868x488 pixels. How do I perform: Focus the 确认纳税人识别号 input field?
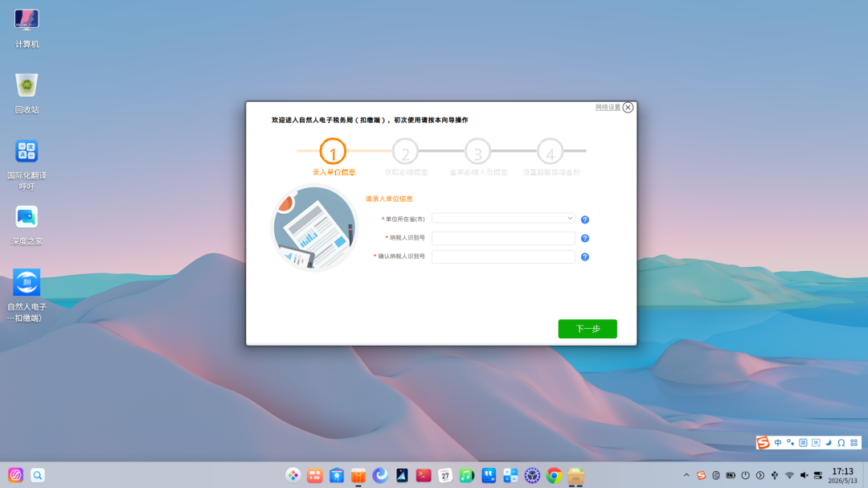[x=503, y=257]
